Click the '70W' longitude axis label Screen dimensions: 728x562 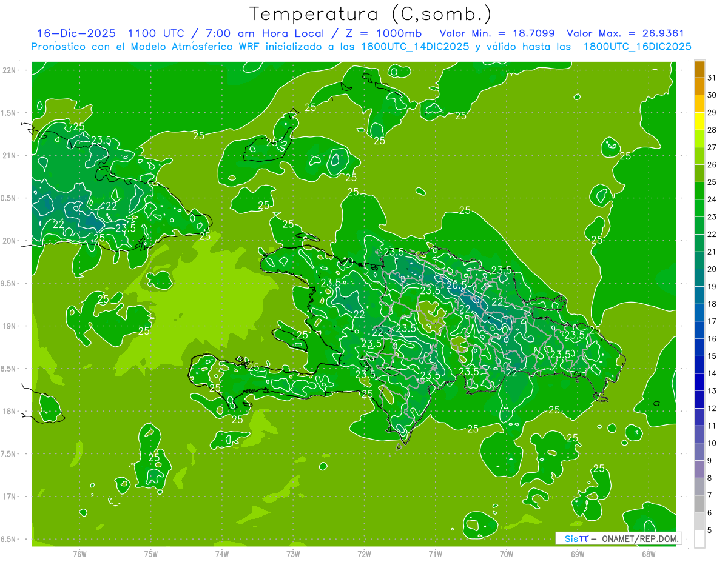[x=506, y=554]
